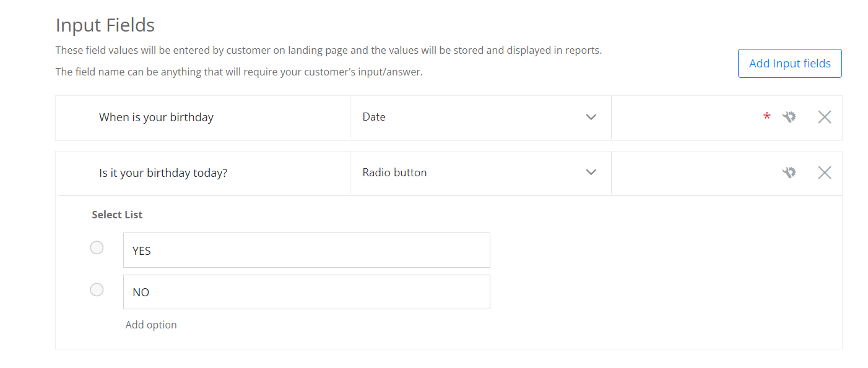The width and height of the screenshot is (868, 368).
Task: Select the NO radio option
Action: click(x=97, y=289)
